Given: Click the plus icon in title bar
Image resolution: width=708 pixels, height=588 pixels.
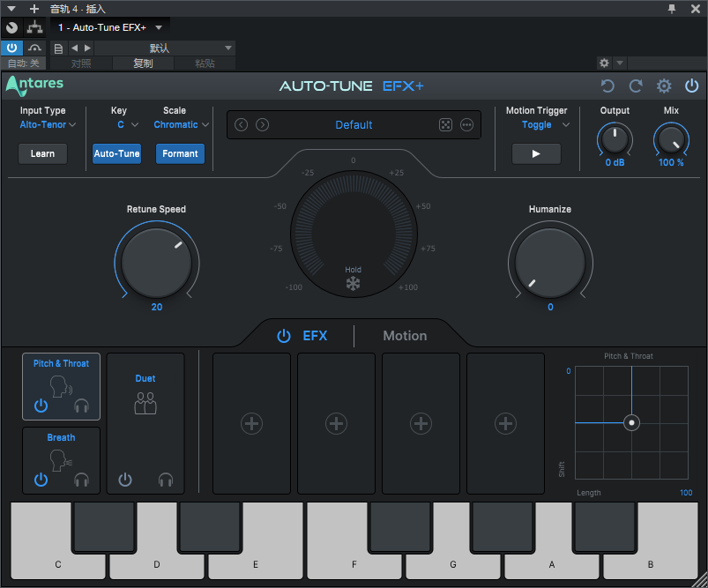Looking at the screenshot, I should click(34, 9).
